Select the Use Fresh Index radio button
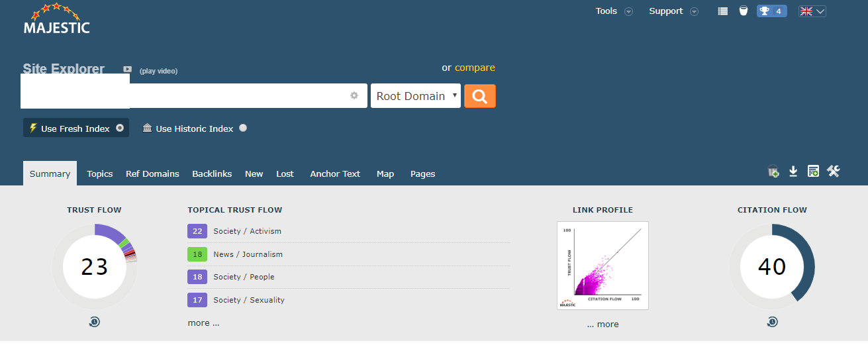 [x=120, y=128]
